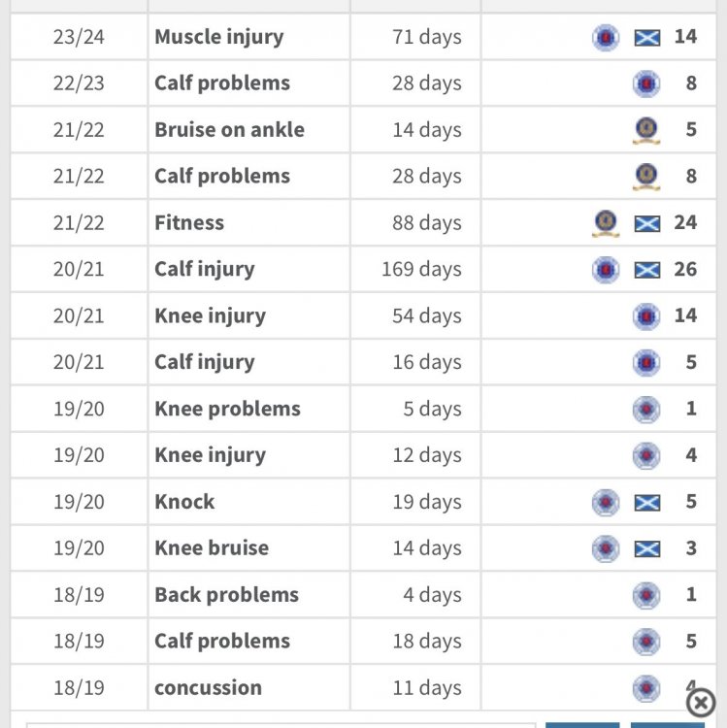The image size is (727, 728).
Task: Click season 23/24 cell
Action: tap(79, 37)
